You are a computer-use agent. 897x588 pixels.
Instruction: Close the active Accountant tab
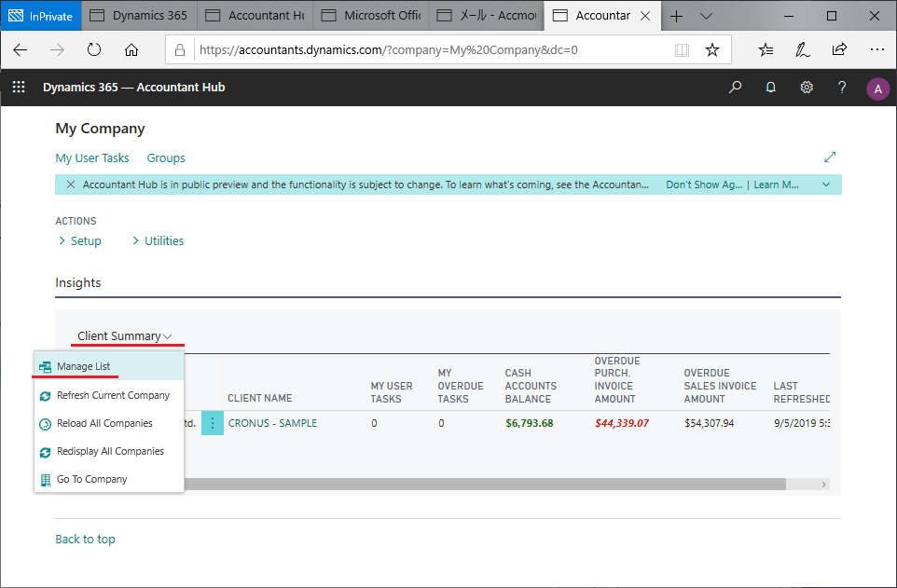[x=645, y=16]
